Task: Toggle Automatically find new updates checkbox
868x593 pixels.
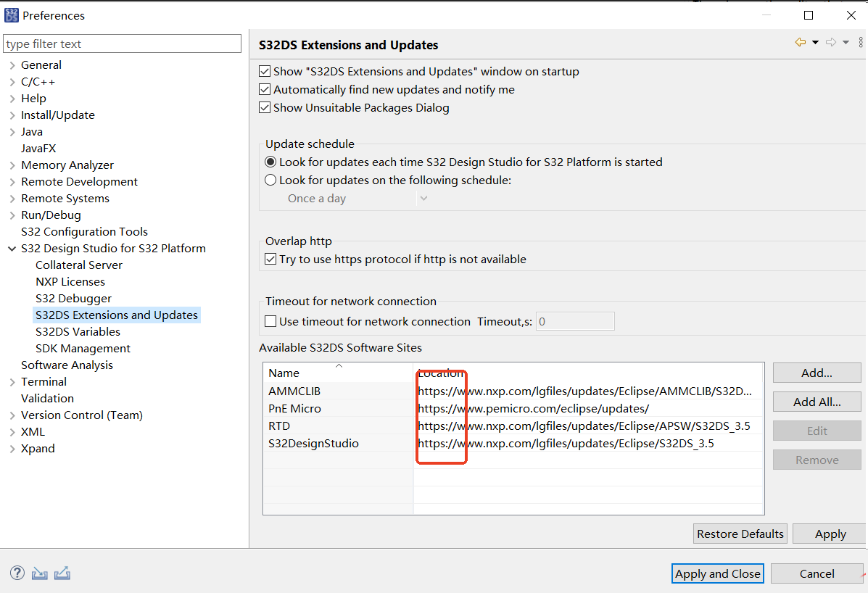Action: 265,90
